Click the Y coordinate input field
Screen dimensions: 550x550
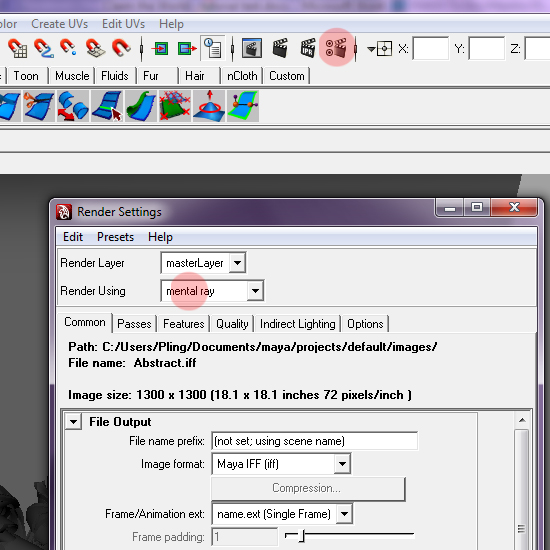[486, 48]
